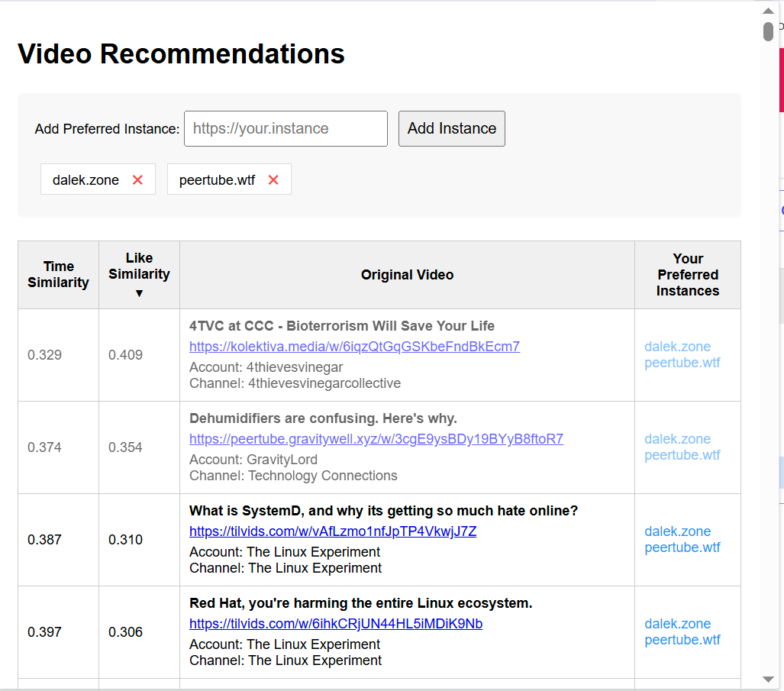Click the scrollbar down arrow
The width and height of the screenshot is (784, 691).
[768, 679]
